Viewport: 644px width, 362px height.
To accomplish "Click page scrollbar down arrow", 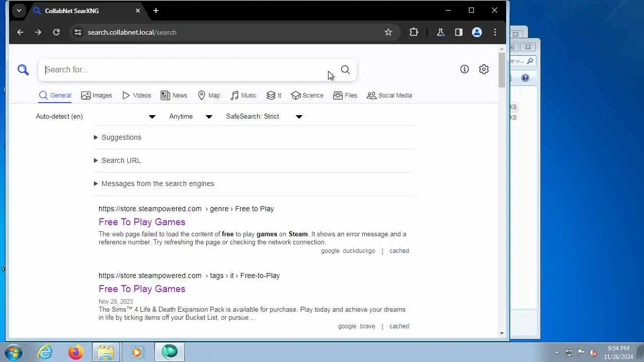I will tap(502, 333).
